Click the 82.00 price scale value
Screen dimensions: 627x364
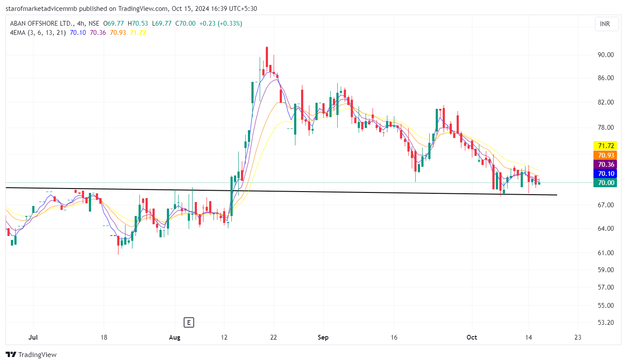(x=606, y=102)
